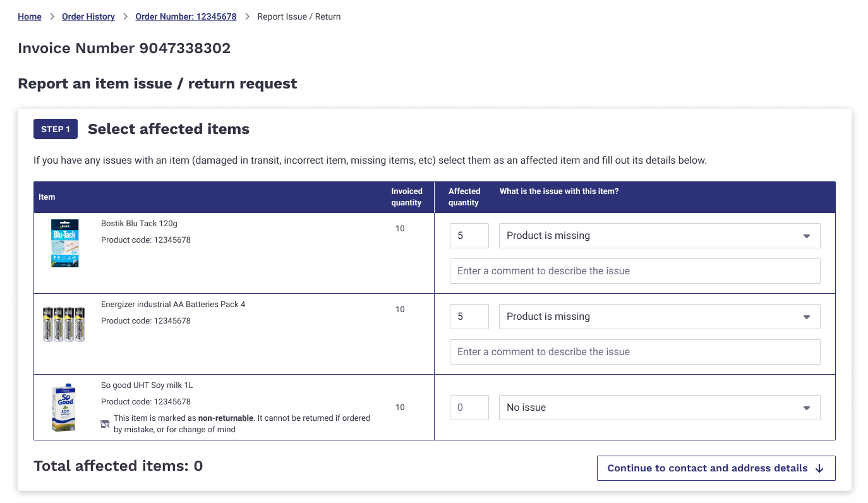Edit affected quantity for So good Soy milk
868x503 pixels.
click(469, 408)
